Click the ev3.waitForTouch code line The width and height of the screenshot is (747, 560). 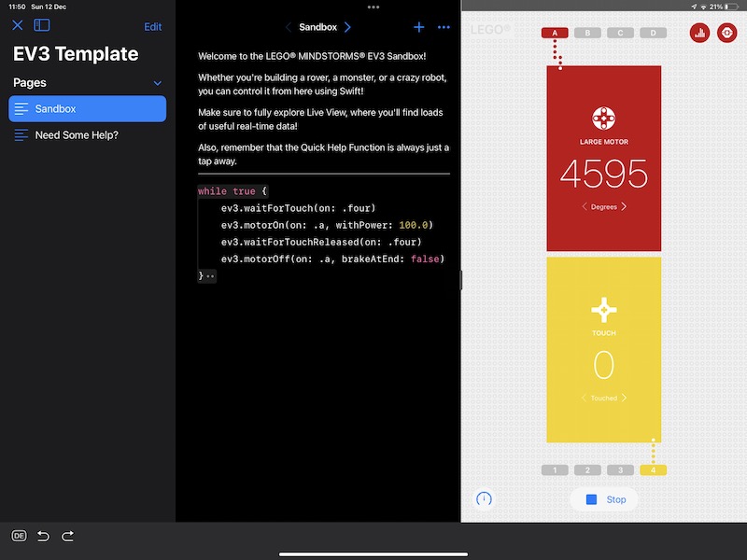pyautogui.click(x=298, y=208)
